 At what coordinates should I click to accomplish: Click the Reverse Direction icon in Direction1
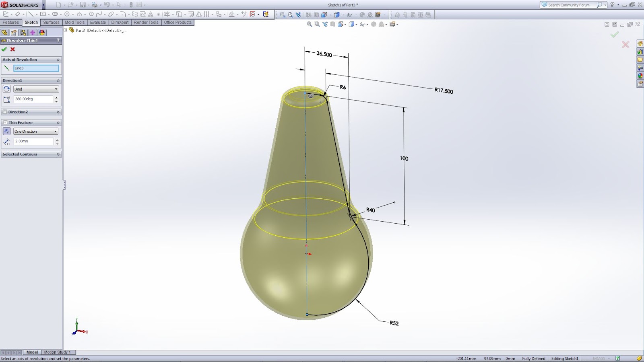point(7,89)
